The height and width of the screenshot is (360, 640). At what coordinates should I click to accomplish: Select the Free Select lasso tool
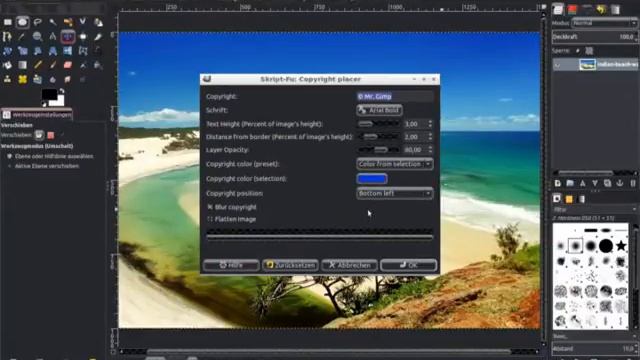(x=38, y=22)
